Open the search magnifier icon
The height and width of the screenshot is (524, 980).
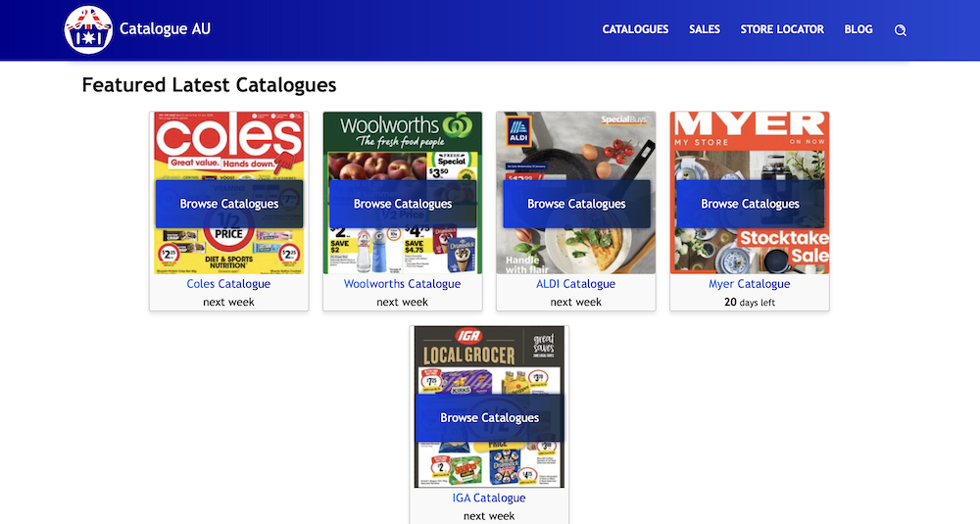[x=900, y=30]
